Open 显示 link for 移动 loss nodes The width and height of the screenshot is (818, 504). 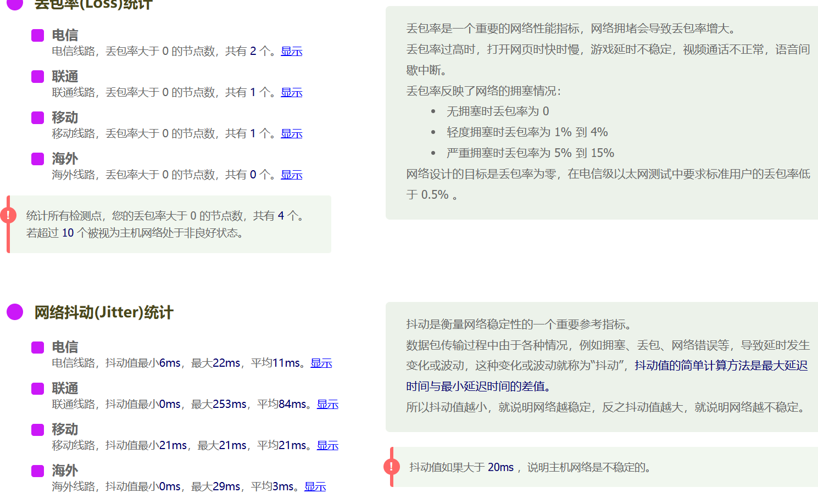(291, 133)
